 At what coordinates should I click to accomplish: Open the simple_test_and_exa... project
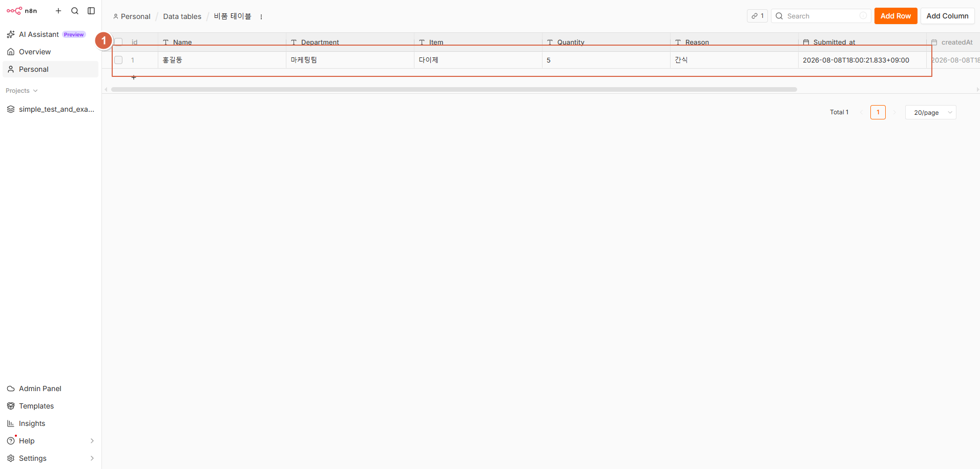50,109
